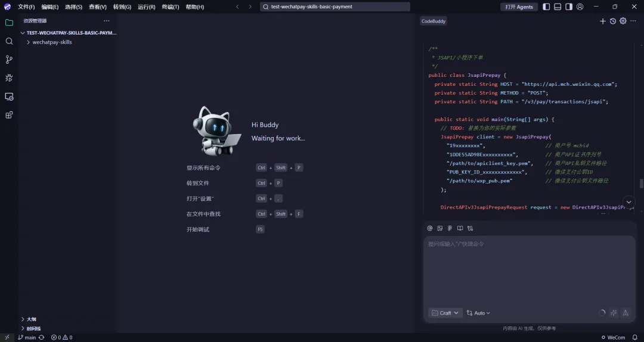Open the Search view in activity bar

coord(9,41)
